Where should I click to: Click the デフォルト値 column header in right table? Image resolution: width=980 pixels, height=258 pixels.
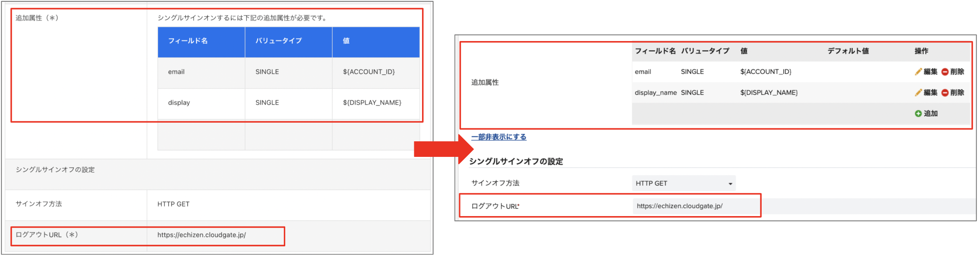(x=848, y=51)
